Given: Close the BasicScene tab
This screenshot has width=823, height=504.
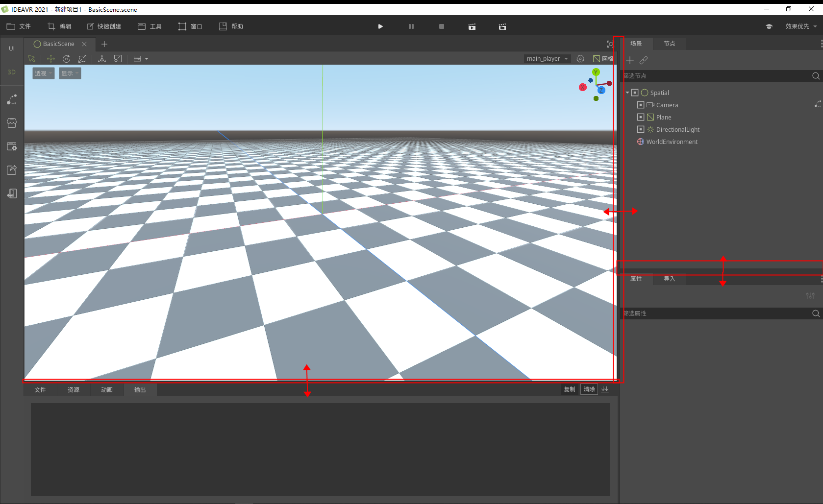Looking at the screenshot, I should coord(84,44).
